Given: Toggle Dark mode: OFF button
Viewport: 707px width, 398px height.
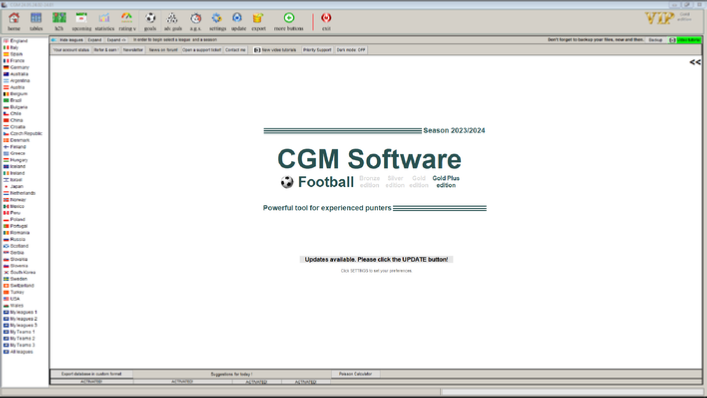Looking at the screenshot, I should click(x=351, y=50).
